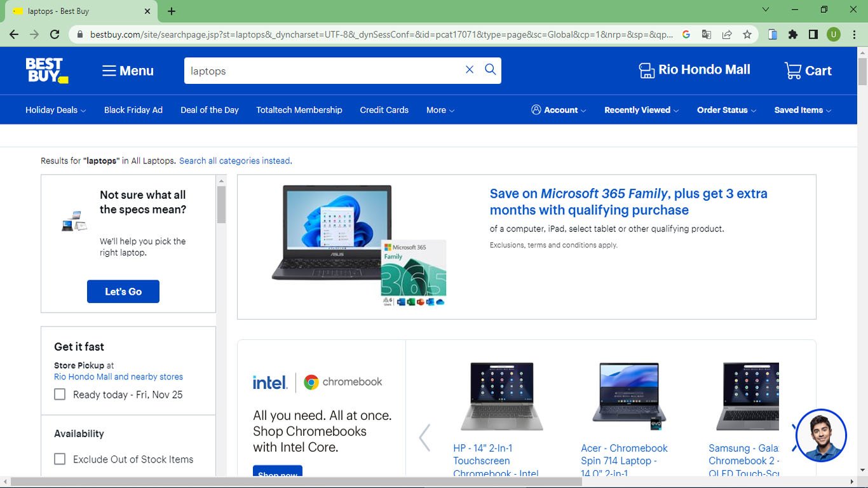
Task: Click the Acer Chromebook Spin 714 thumbnail
Action: point(629,395)
